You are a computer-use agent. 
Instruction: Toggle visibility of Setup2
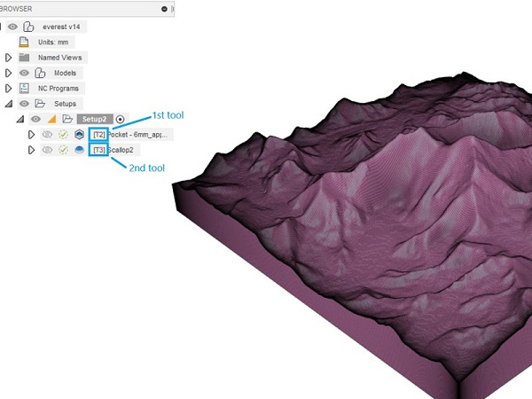click(x=35, y=119)
